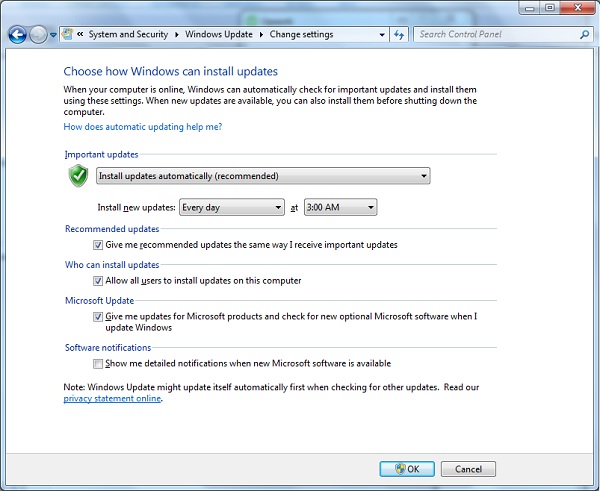Open the privacy statement online link

pyautogui.click(x=112, y=398)
